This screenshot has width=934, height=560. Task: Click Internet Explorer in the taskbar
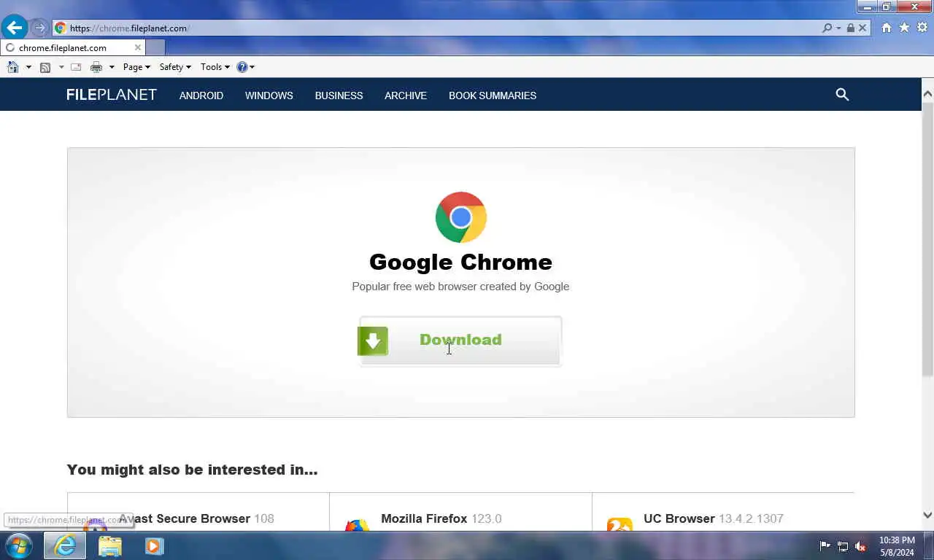64,545
